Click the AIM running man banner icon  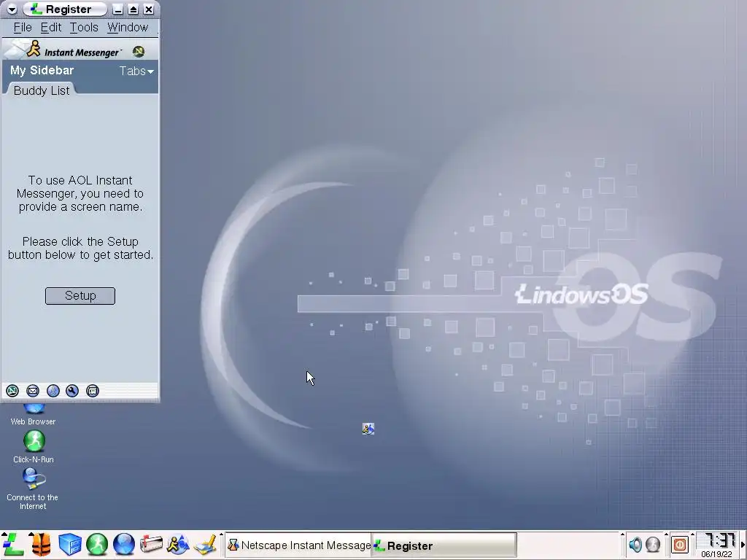[x=34, y=49]
